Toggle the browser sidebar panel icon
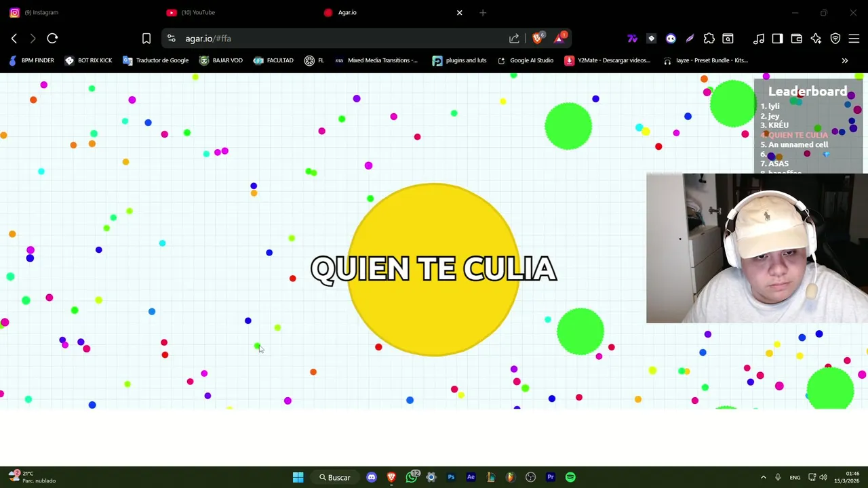Viewport: 868px width, 488px height. pos(777,39)
